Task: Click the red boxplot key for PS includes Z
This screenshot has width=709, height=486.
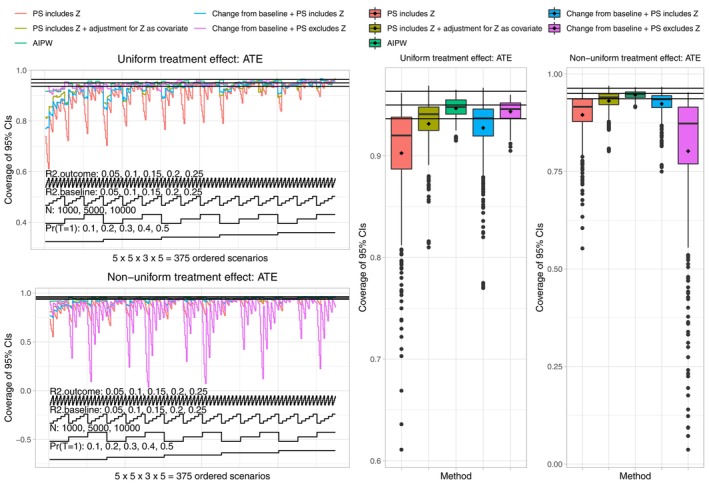Action: (375, 14)
